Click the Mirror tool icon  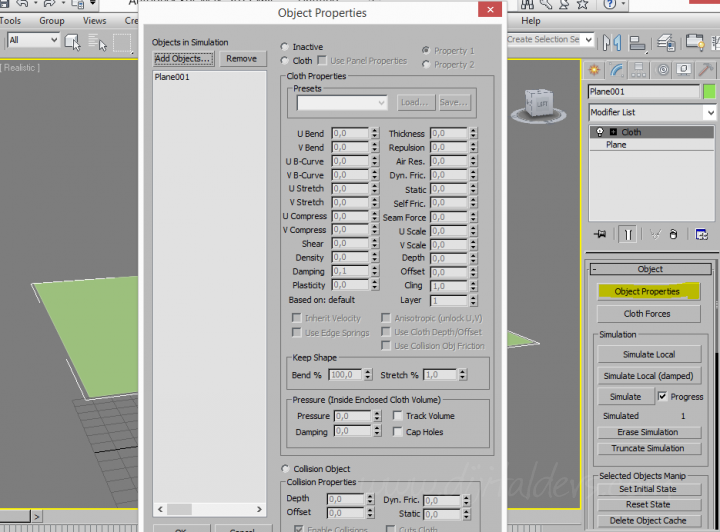pos(613,41)
